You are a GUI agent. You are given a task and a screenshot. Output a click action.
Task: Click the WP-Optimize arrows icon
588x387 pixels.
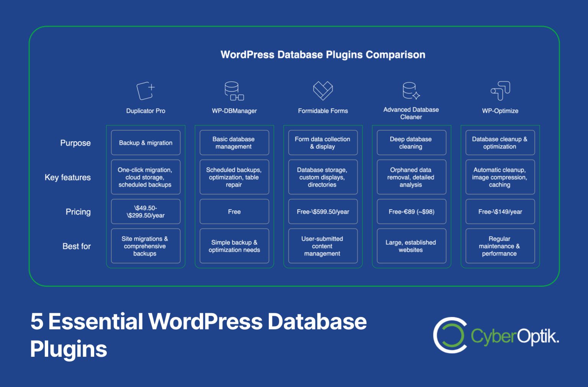[x=500, y=90]
